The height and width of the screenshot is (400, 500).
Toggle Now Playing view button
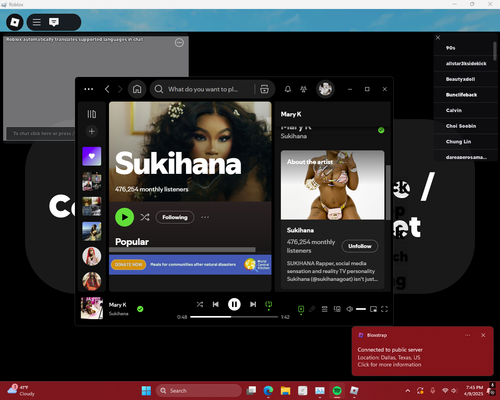tap(301, 309)
